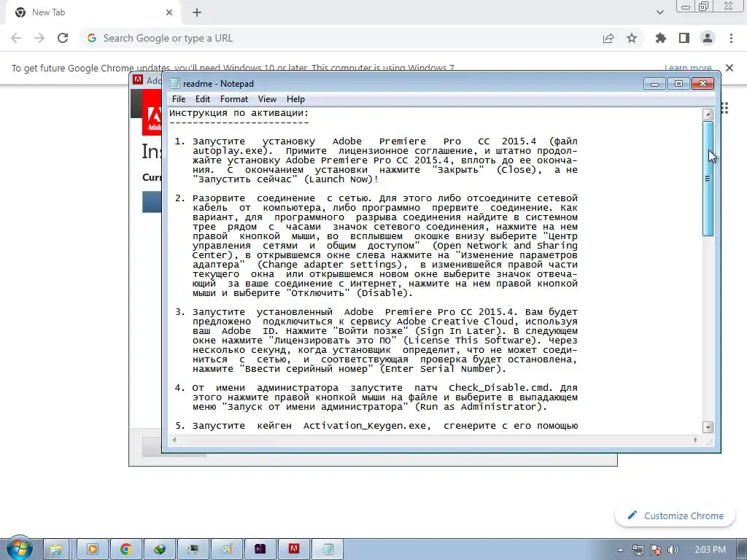Switch to Google Chrome in the taskbar

[x=125, y=550]
